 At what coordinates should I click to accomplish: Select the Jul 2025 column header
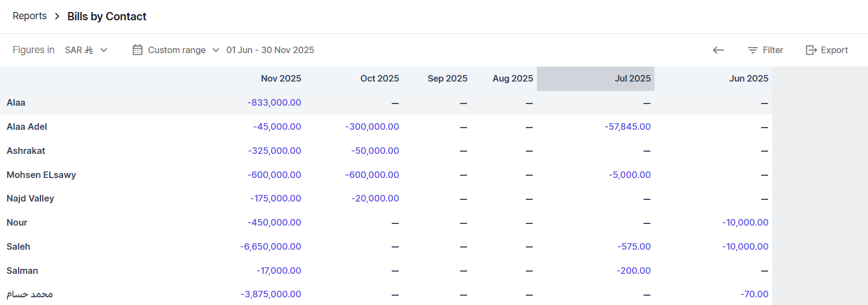tap(632, 78)
